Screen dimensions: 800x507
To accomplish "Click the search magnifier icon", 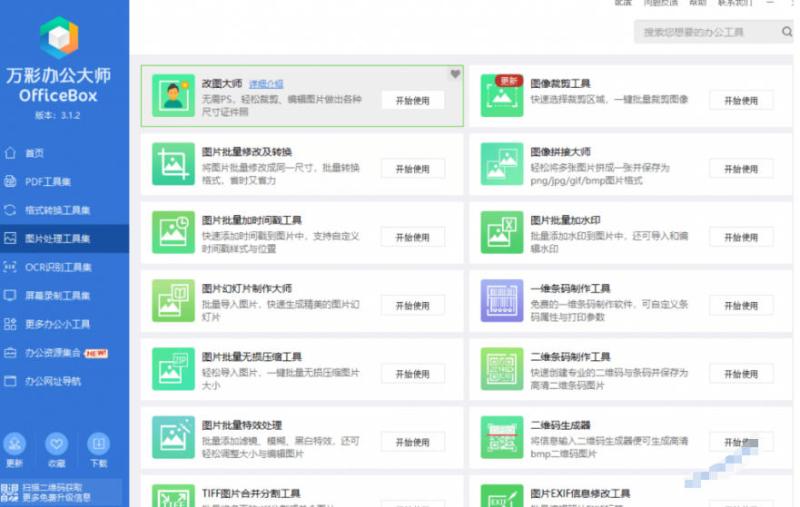I will pos(787,32).
